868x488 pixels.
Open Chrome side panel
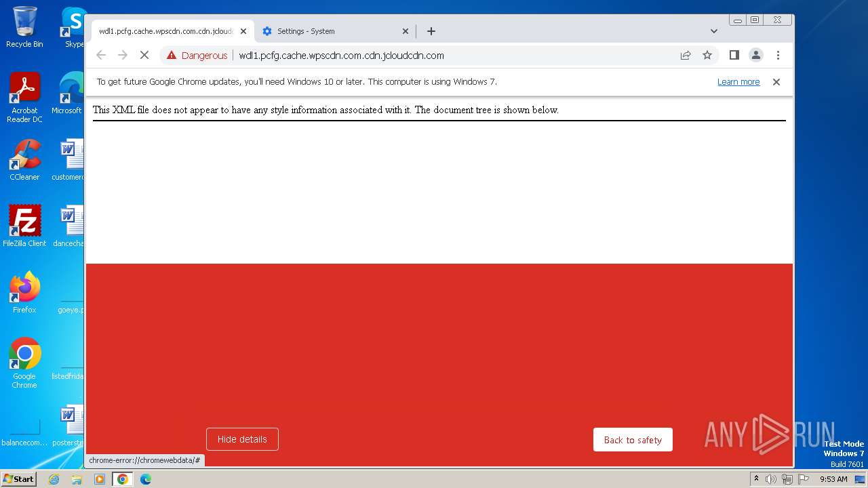(x=734, y=55)
